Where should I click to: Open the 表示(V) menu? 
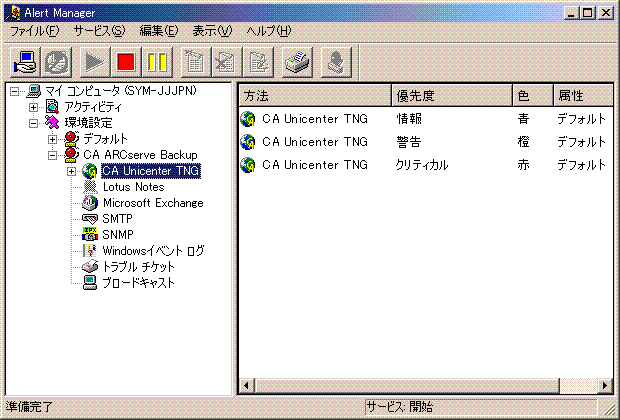click(212, 31)
